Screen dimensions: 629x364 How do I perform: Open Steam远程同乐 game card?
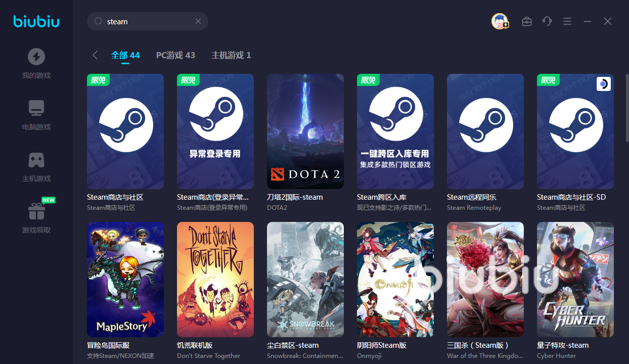pyautogui.click(x=485, y=143)
